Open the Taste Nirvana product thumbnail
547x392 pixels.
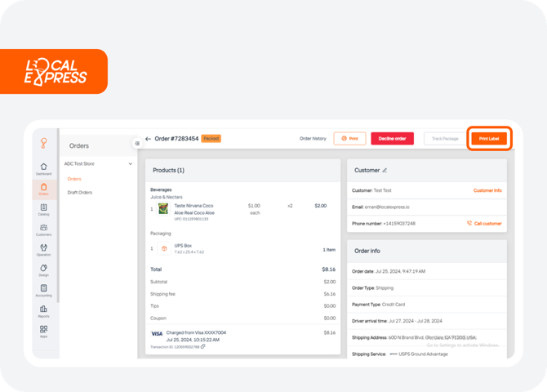[x=163, y=209]
